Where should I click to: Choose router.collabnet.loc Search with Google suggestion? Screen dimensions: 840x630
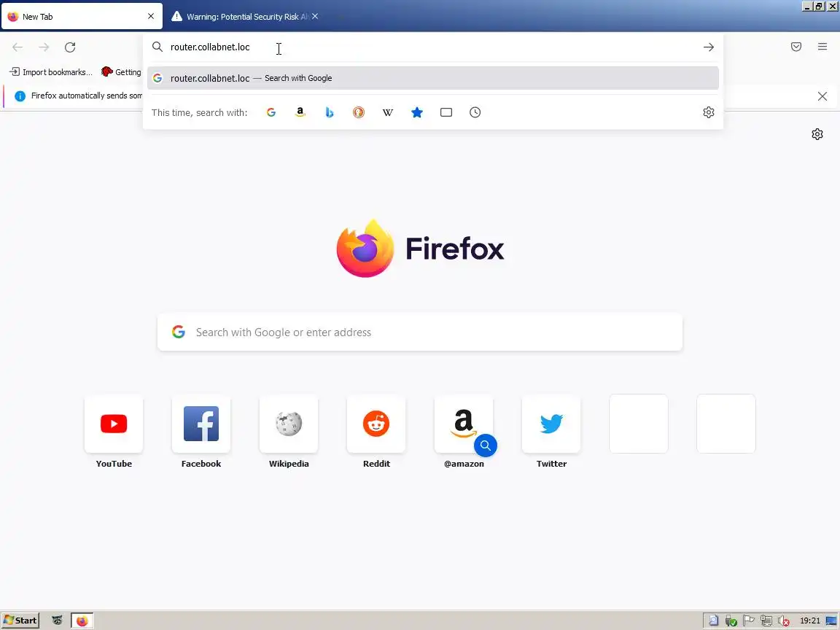click(433, 78)
